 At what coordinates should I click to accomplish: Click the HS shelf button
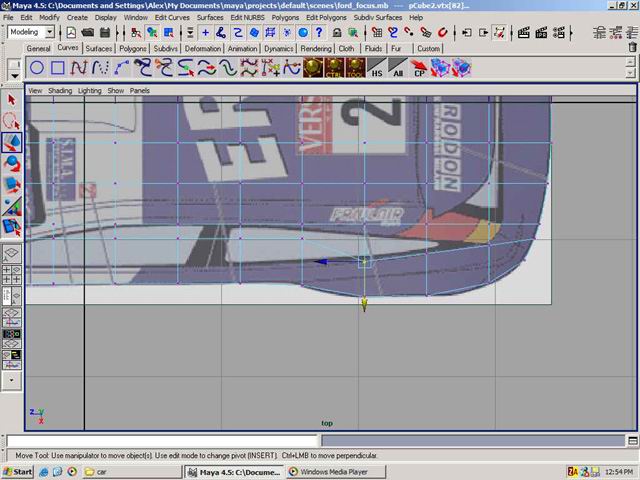[x=377, y=68]
